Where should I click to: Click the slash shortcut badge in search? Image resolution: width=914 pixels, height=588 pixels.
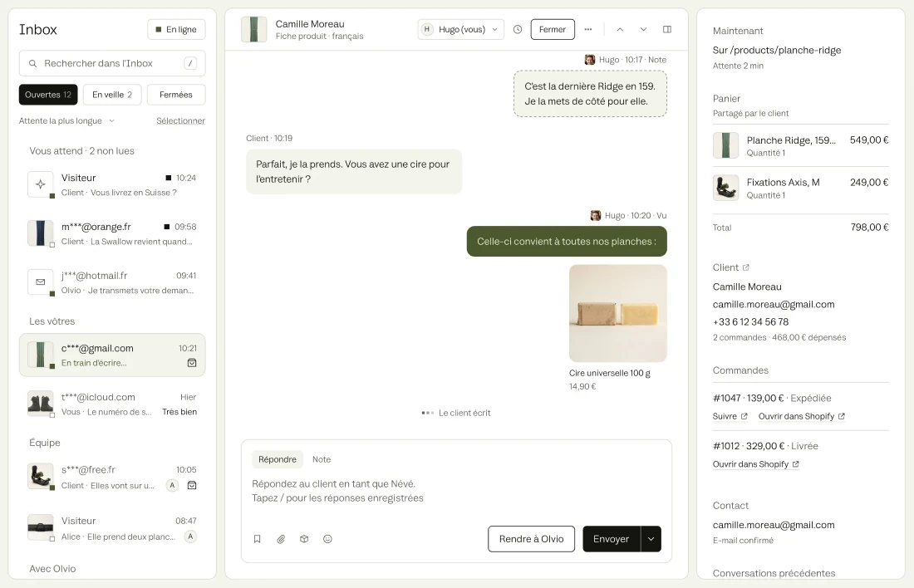(190, 63)
